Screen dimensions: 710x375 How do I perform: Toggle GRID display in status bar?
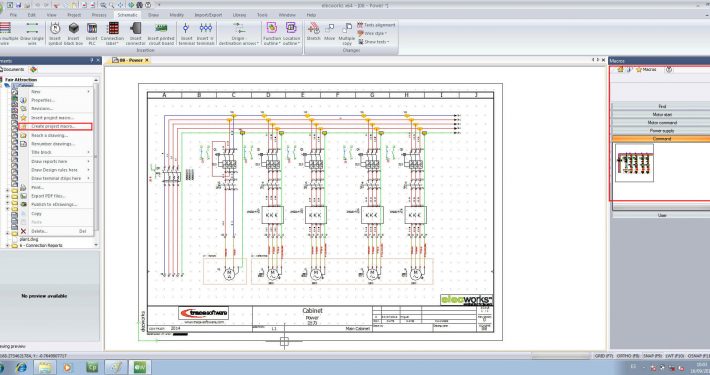[604, 356]
